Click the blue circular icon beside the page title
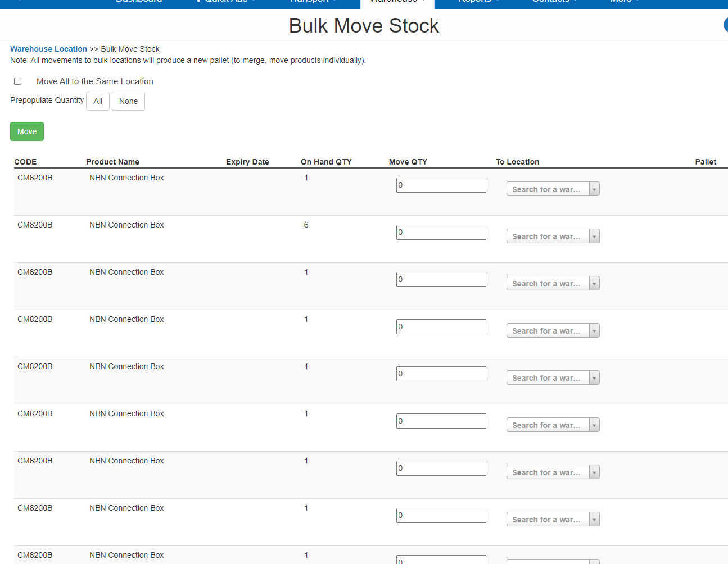This screenshot has width=728, height=564. point(725,25)
